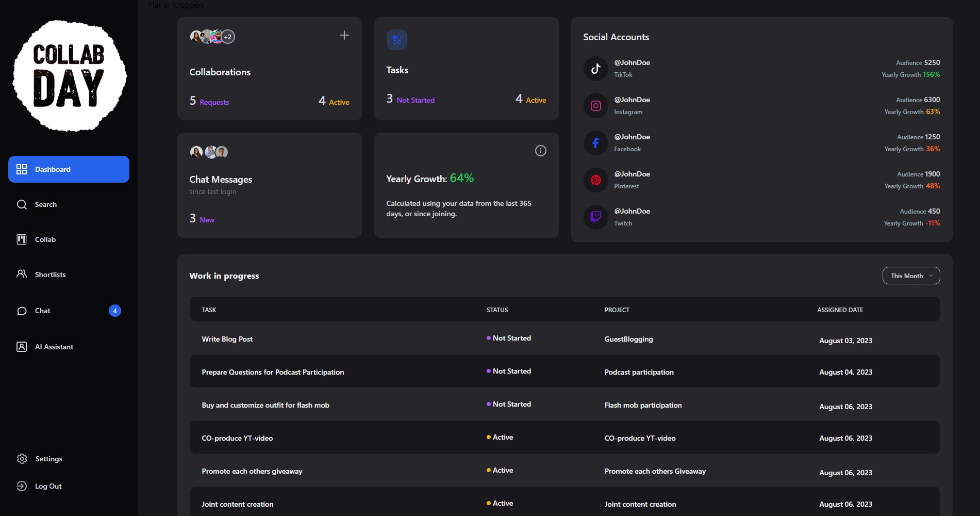Select the Write Blog Post task row

click(x=227, y=339)
